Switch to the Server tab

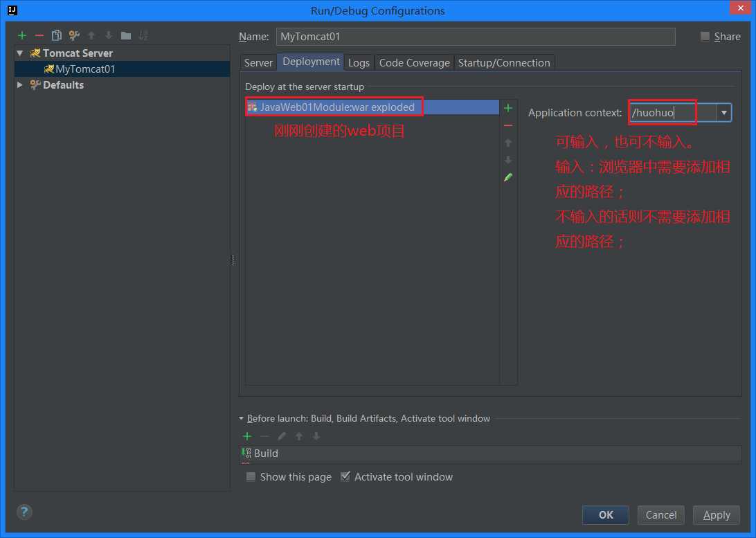258,63
